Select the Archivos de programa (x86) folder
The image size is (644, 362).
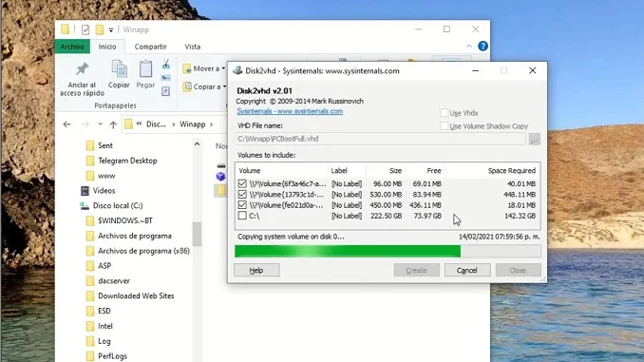coord(143,251)
